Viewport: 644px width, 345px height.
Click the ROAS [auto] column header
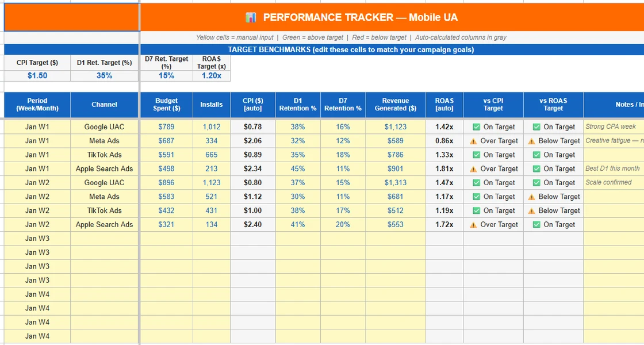tap(444, 105)
